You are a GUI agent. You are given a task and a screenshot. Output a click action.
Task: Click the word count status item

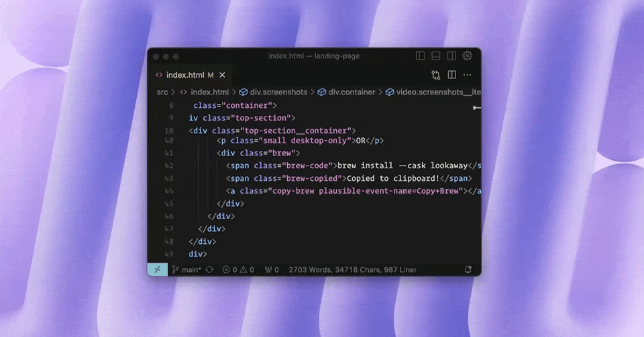click(x=352, y=269)
